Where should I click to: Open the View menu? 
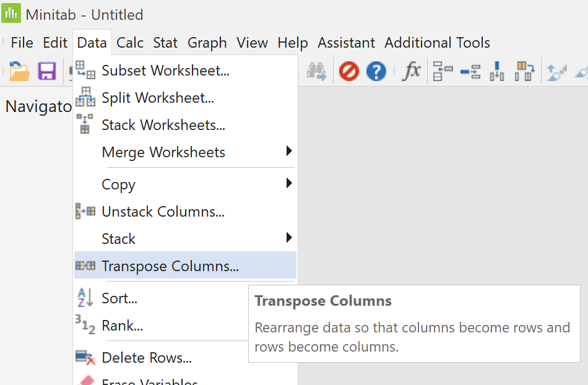click(x=252, y=43)
